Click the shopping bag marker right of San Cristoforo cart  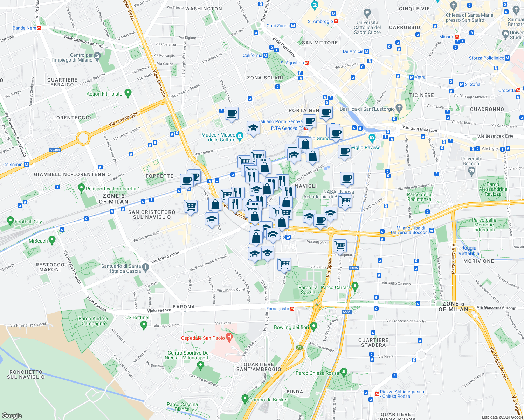(x=215, y=205)
